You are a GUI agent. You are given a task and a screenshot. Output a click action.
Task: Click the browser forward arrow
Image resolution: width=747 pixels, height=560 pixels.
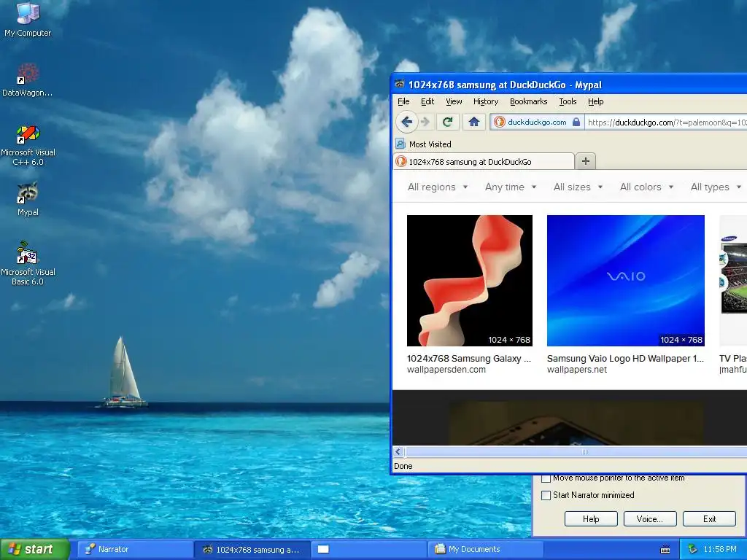pos(425,122)
